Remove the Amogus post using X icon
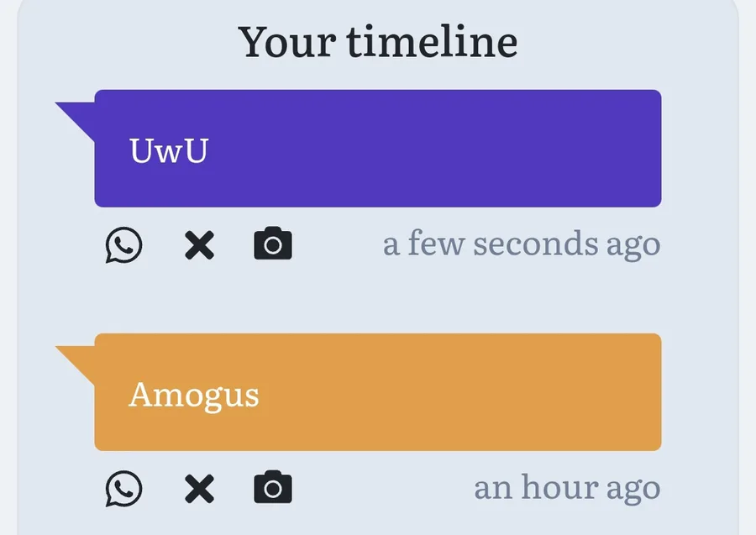 coord(199,489)
